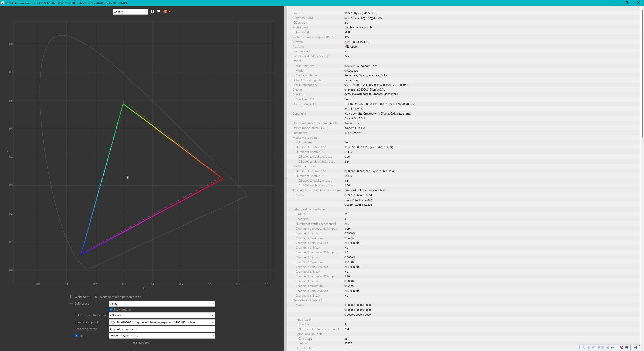Click the green primary vertex of gamut triangle
Screen dimensions: 644x351
click(123, 104)
